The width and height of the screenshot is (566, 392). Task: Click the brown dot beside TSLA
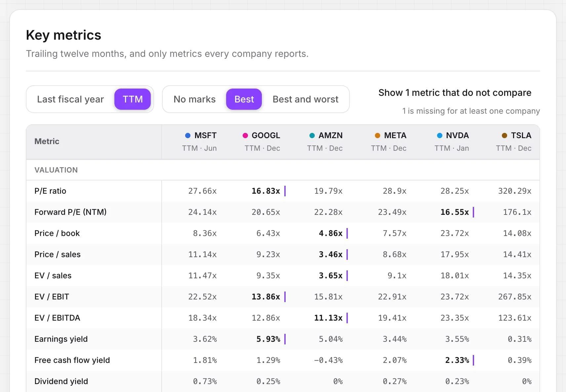click(505, 136)
